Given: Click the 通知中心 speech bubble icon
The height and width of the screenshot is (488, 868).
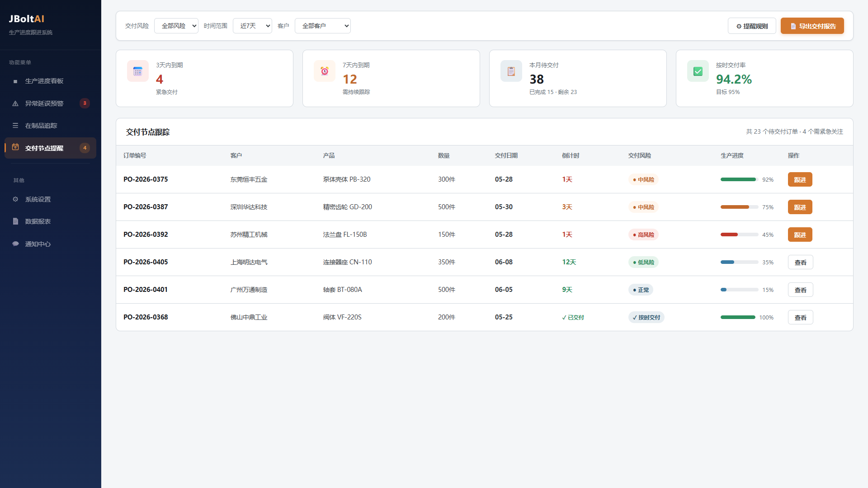Looking at the screenshot, I should (x=15, y=244).
